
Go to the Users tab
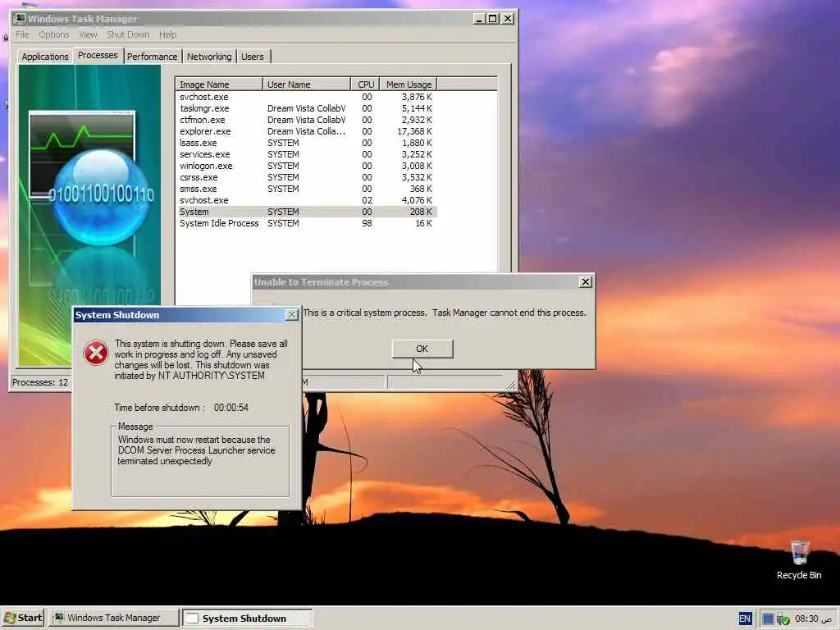coord(253,57)
